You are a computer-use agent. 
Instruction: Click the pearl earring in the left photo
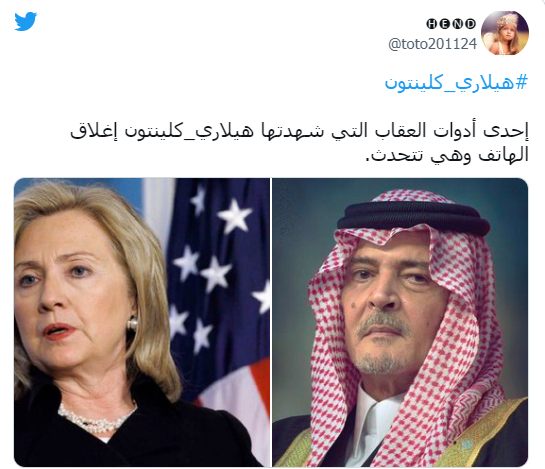coord(132,324)
